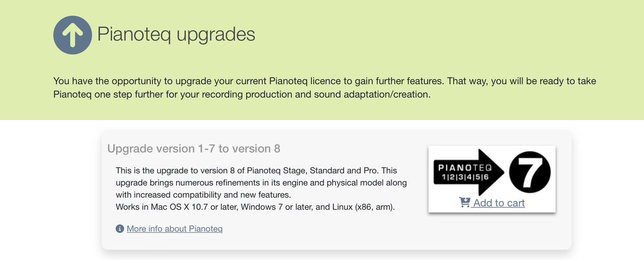The image size is (644, 260).
Task: Click the shopping cart icon
Action: point(464,203)
